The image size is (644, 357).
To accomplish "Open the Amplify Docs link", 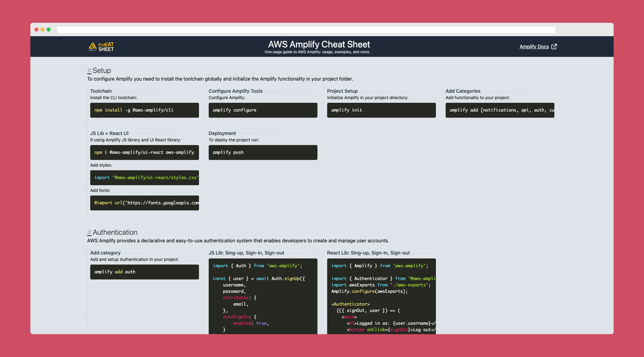I will [534, 47].
